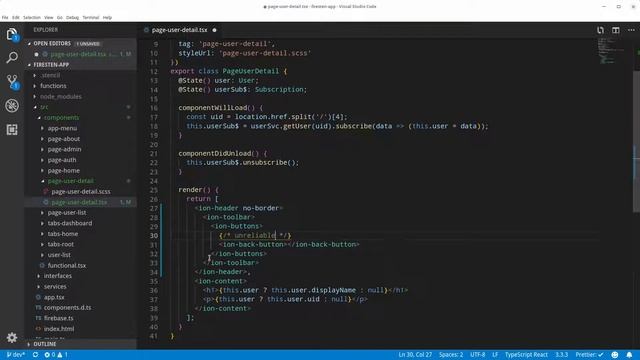
Task: Open the Explorer view in activity bar
Action: [x=12, y=34]
